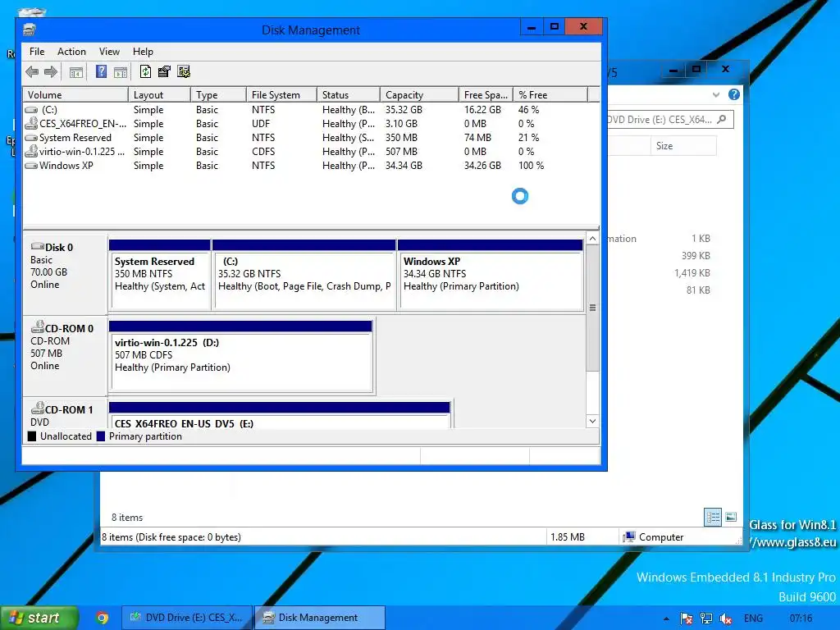Click the Disk Management taskbar button

point(319,618)
